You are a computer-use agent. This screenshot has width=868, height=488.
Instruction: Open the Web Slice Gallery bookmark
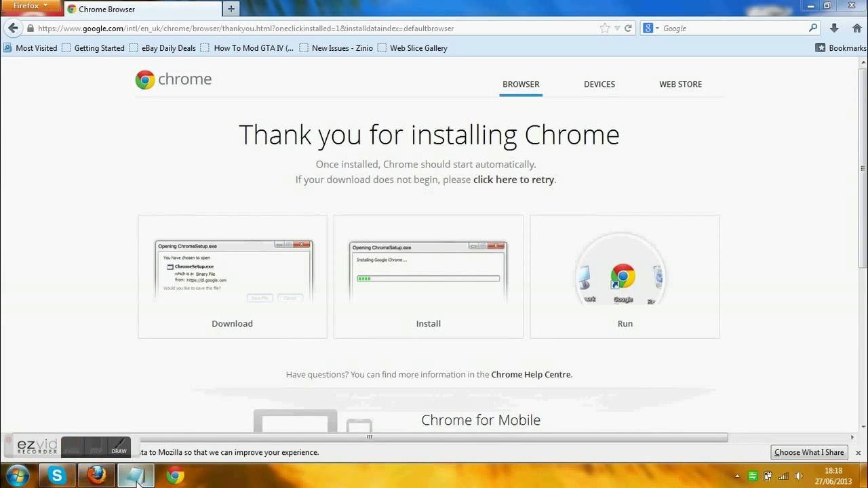coord(412,48)
